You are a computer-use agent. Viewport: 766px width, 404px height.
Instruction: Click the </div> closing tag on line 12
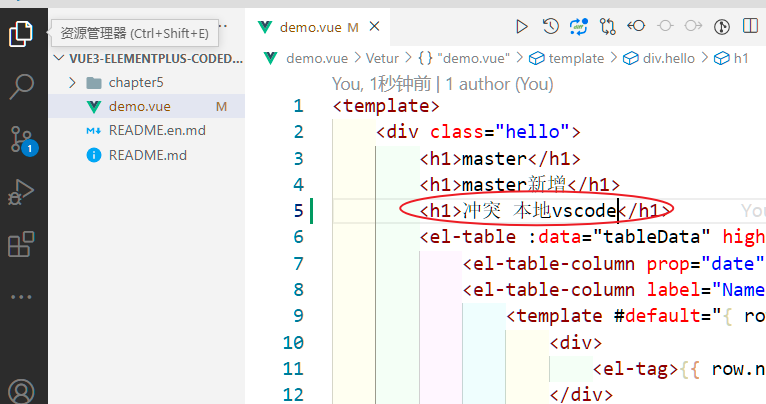click(x=581, y=395)
